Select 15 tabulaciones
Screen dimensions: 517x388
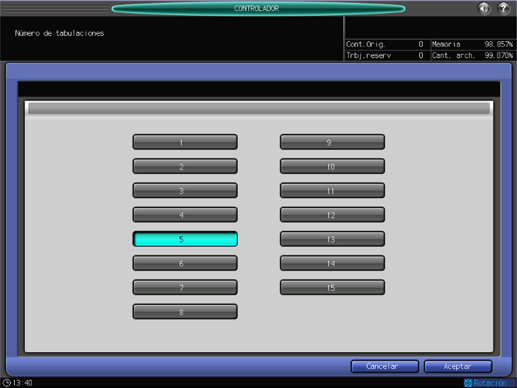click(332, 288)
